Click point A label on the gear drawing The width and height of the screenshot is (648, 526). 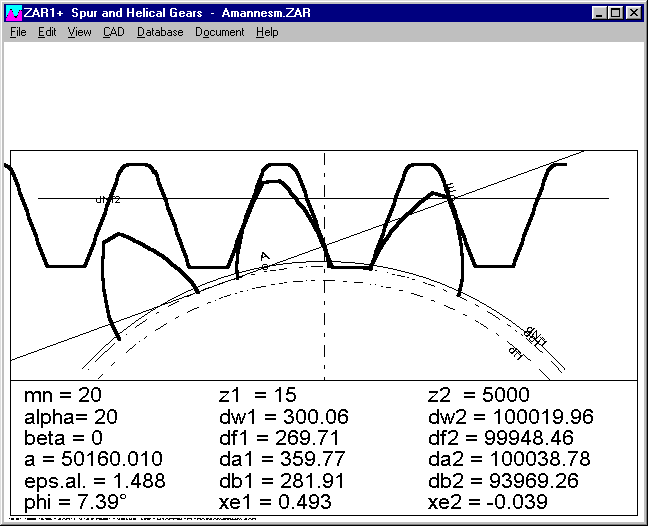tap(264, 257)
